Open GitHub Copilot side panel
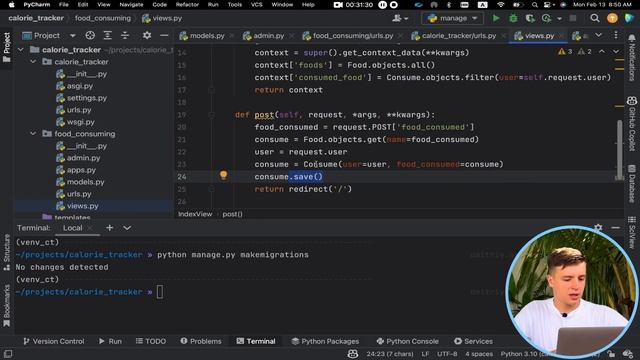This screenshot has height=360, width=640. point(632,124)
